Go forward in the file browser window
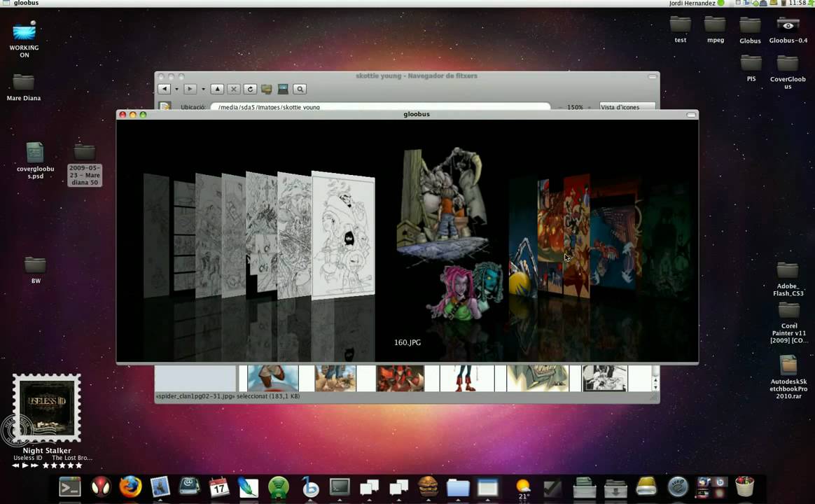 pos(190,89)
